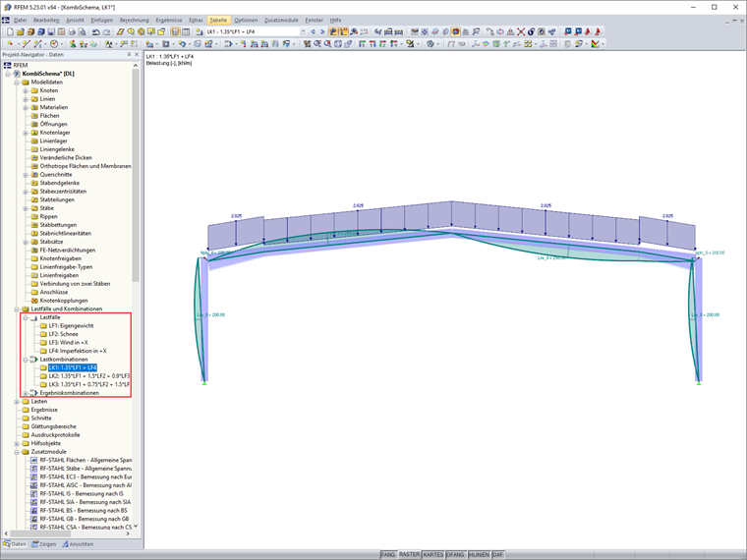Go to previous load case arrow
The height and width of the screenshot is (560, 747).
pos(313,31)
